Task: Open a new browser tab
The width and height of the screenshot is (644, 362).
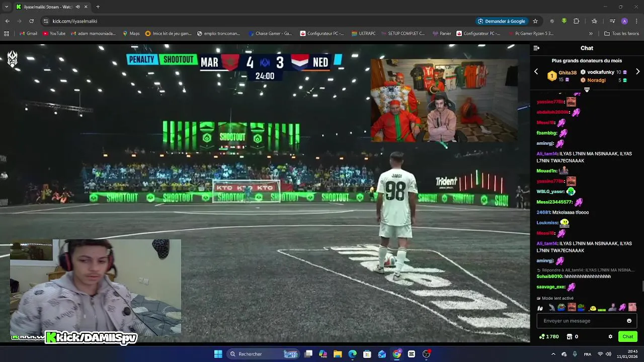Action: coord(98,7)
